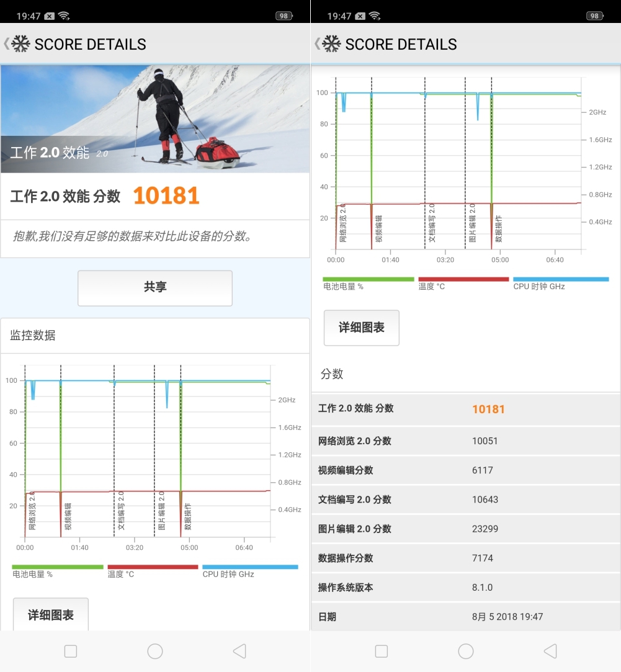Tap the 数据操作 marker on left chart
The width and height of the screenshot is (621, 672).
[x=188, y=516]
